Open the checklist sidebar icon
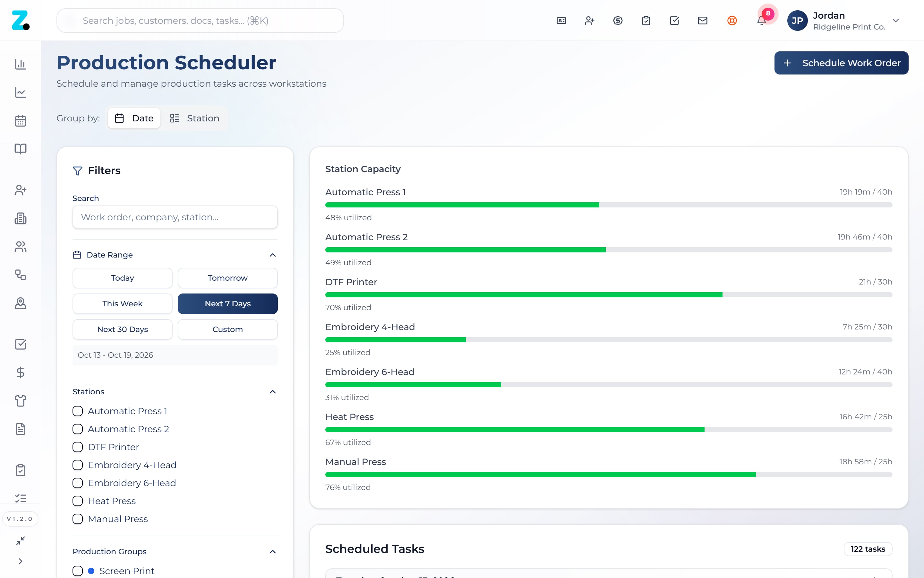 coord(21,498)
